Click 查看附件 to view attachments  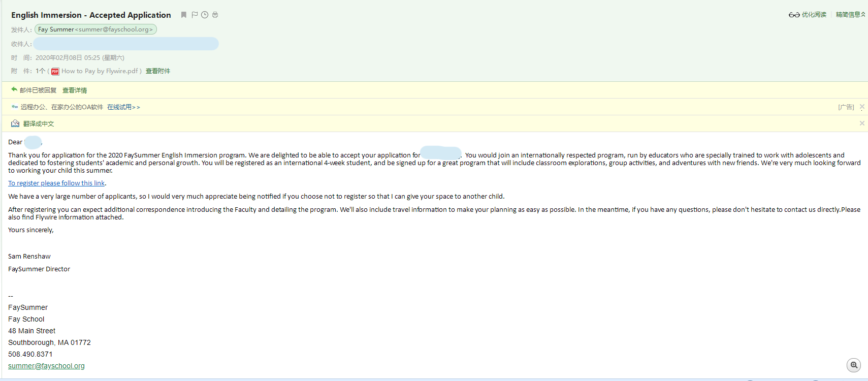pos(158,71)
